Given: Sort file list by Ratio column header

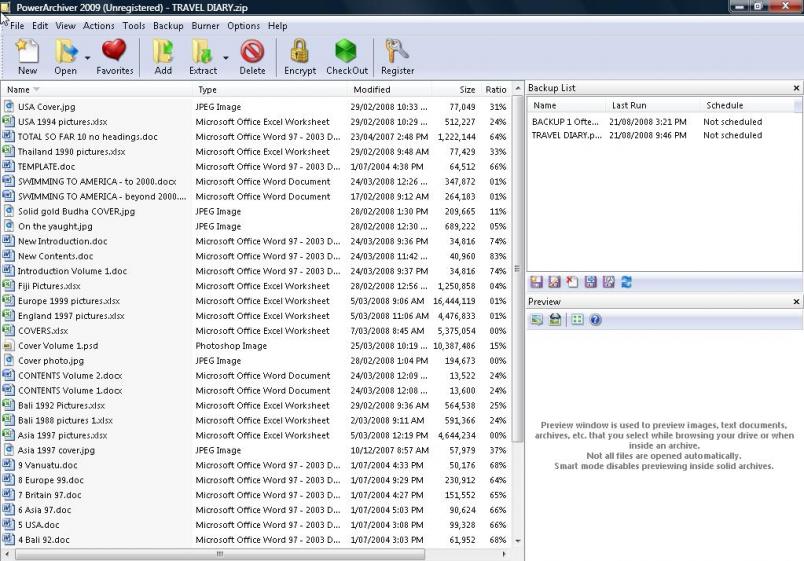Looking at the screenshot, I should pos(495,90).
